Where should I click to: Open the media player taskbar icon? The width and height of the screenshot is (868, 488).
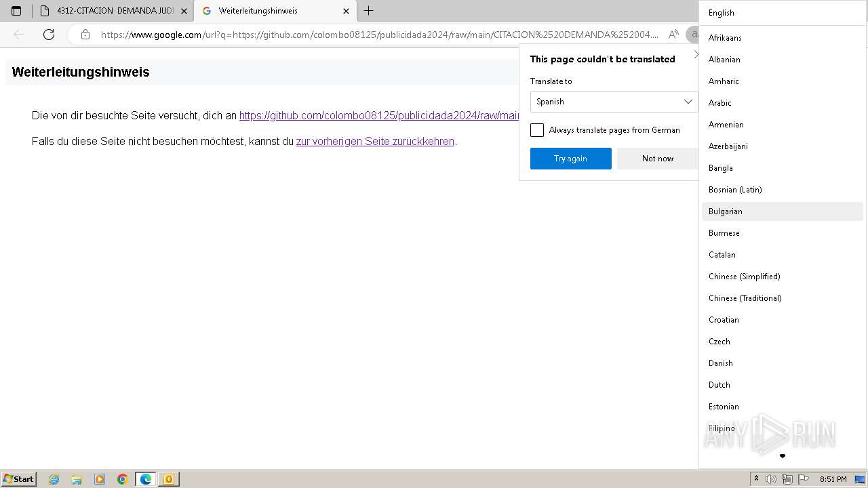(100, 479)
